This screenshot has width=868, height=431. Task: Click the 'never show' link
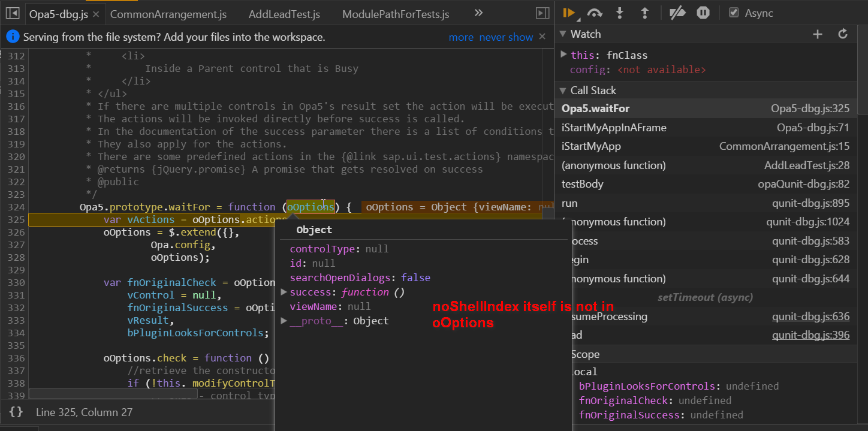point(506,37)
